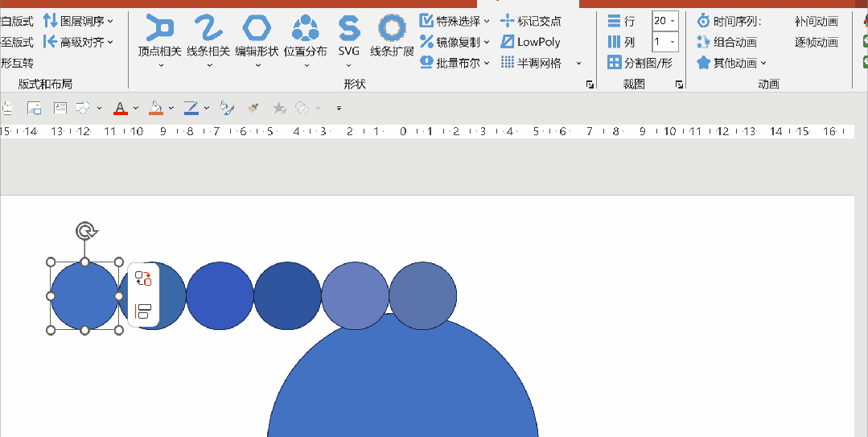Click the SVG tool icon

click(x=349, y=28)
